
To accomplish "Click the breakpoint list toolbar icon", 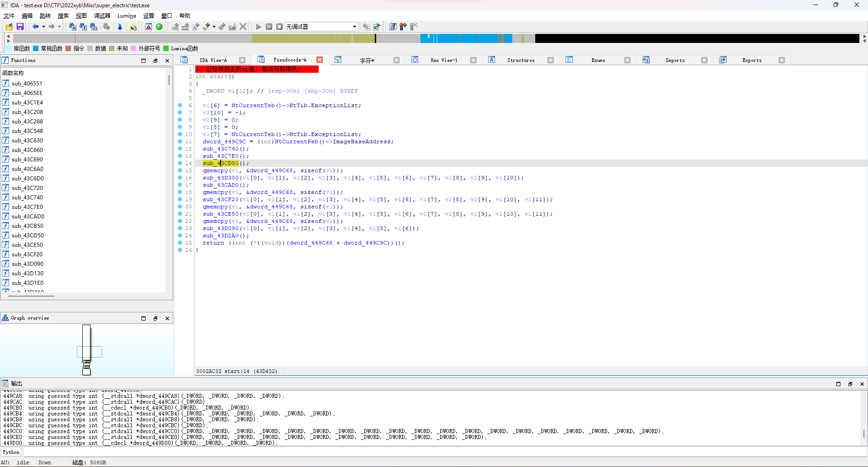I will click(x=392, y=27).
